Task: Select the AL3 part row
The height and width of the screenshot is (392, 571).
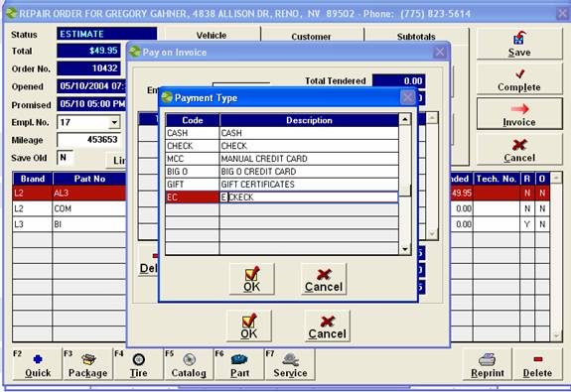Action: tap(70, 193)
